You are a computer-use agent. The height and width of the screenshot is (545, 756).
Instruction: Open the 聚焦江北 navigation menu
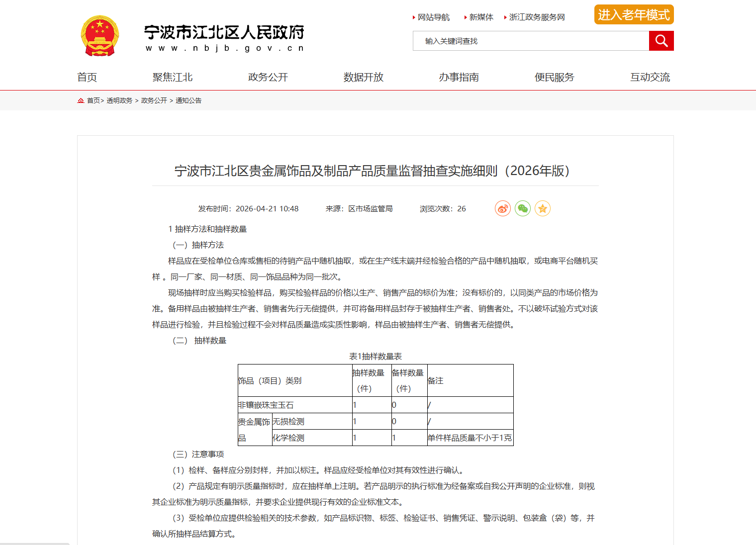(x=173, y=77)
